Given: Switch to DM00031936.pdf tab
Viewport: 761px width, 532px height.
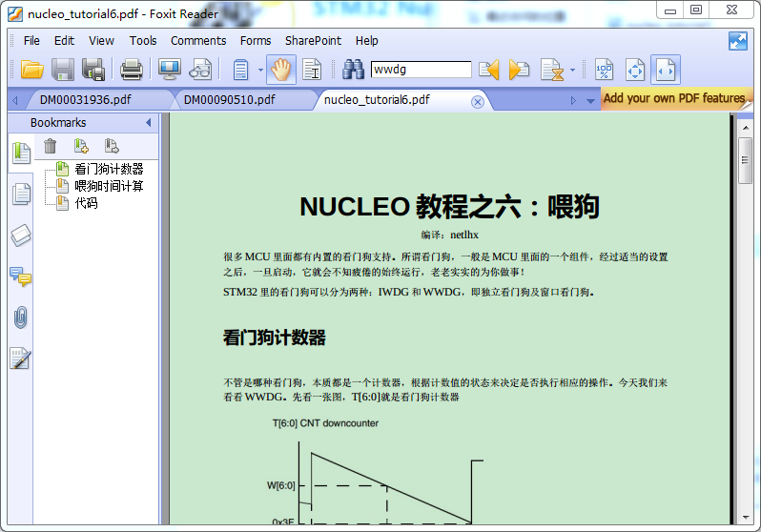Looking at the screenshot, I should (x=96, y=100).
